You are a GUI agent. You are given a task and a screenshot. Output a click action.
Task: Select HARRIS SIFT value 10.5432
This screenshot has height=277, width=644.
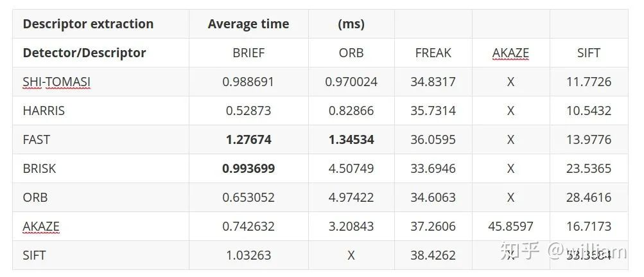589,111
